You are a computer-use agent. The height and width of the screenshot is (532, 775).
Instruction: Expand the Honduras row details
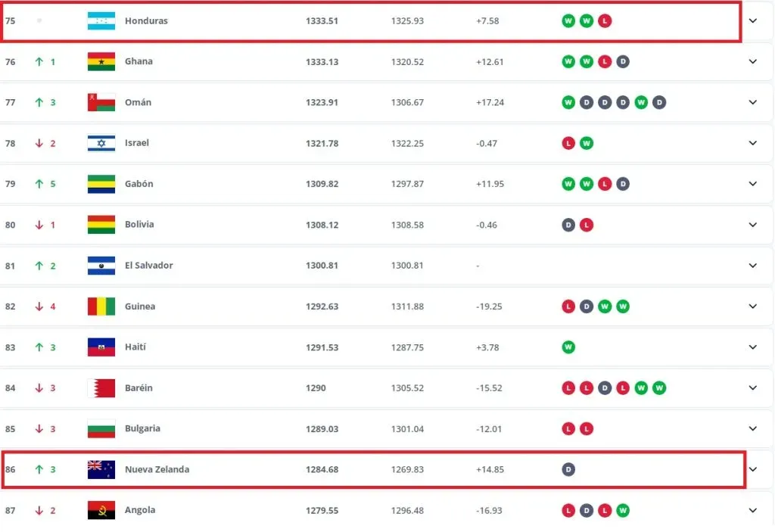(x=752, y=20)
